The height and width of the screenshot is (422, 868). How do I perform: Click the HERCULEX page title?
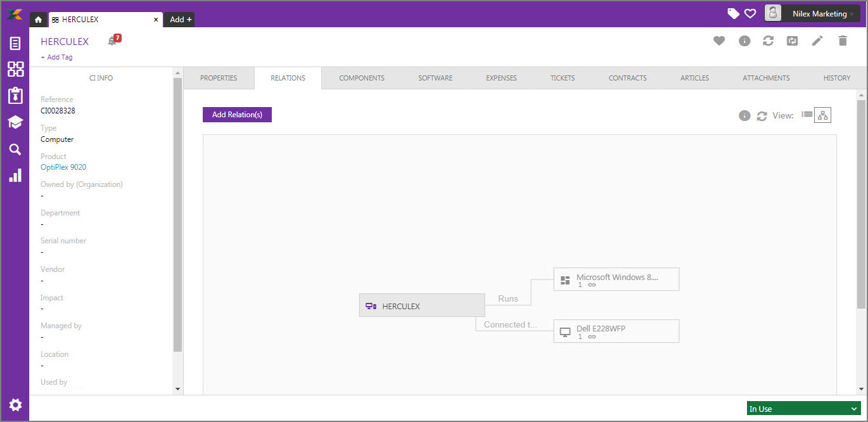(65, 41)
